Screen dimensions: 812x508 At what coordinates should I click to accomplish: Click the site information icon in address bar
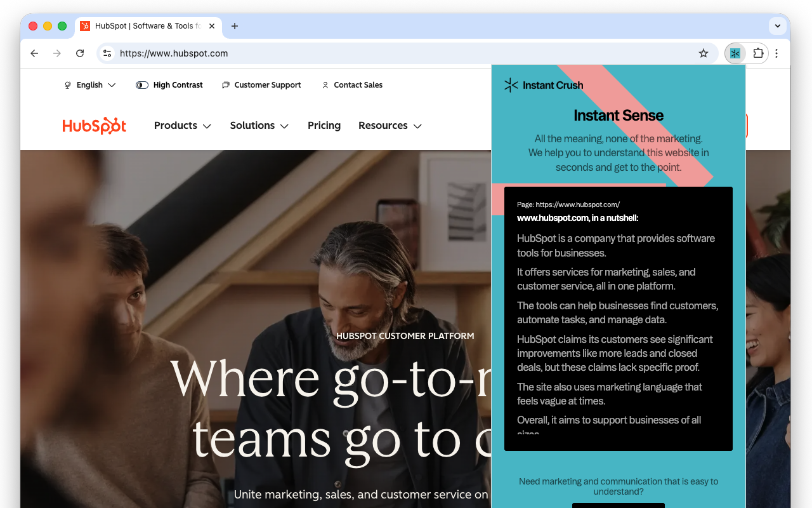coord(107,53)
